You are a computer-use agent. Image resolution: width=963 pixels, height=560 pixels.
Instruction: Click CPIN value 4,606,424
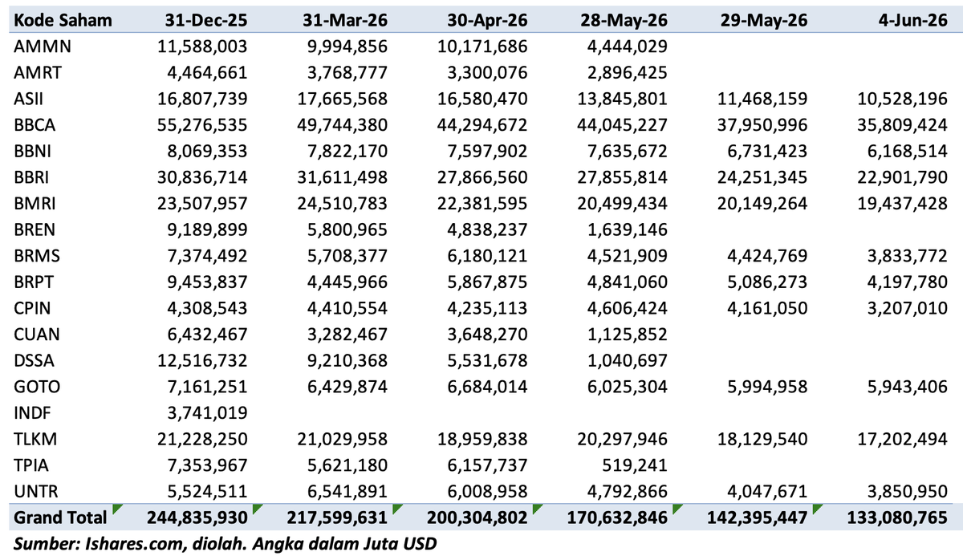coord(628,308)
